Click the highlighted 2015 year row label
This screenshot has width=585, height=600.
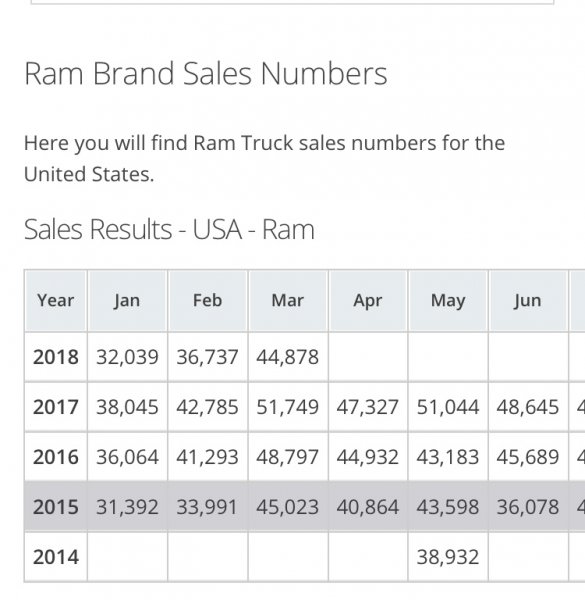56,507
